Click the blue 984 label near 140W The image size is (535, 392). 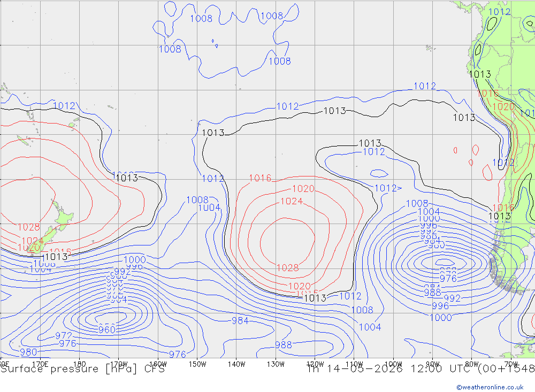point(240,320)
